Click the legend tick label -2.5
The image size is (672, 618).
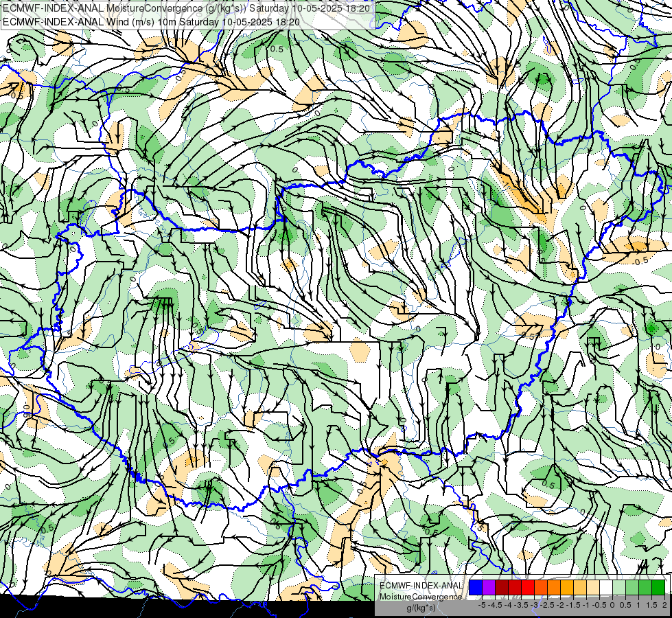(547, 605)
